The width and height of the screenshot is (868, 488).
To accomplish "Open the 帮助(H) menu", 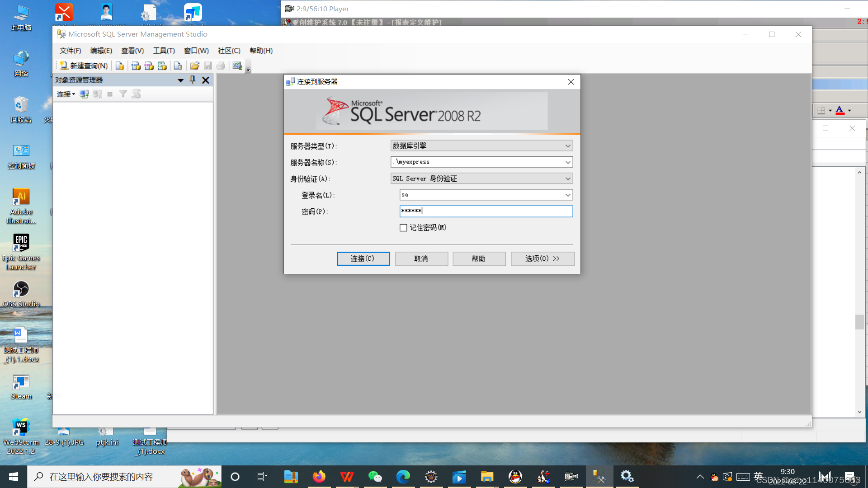I will coord(261,51).
